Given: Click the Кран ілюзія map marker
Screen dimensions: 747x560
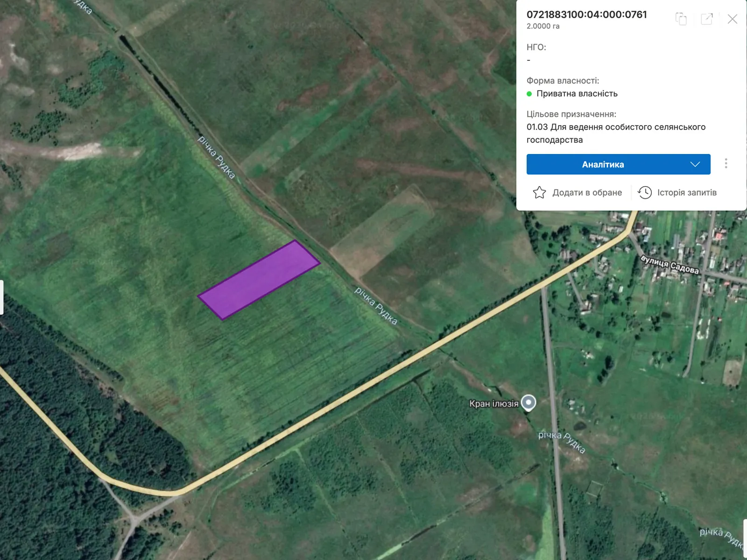Looking at the screenshot, I should 529,402.
